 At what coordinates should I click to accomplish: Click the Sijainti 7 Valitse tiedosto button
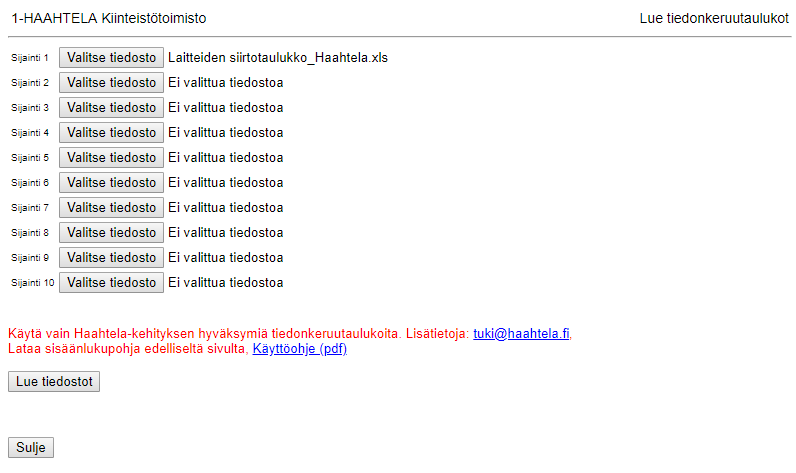pos(111,208)
